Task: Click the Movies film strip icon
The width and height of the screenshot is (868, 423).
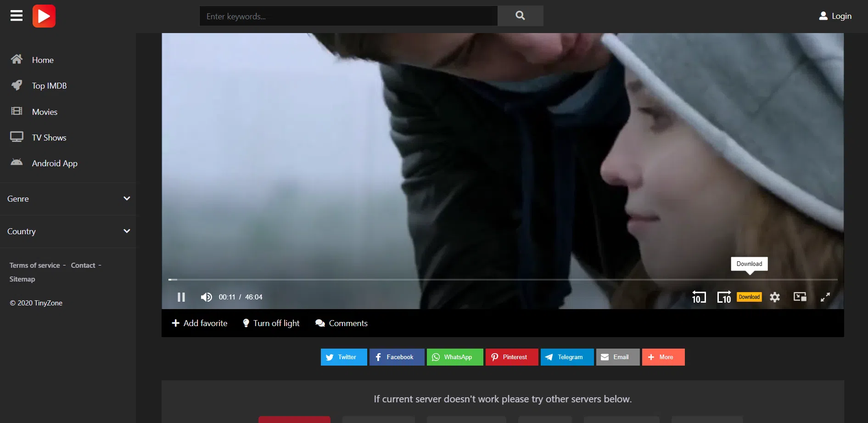Action: click(x=17, y=111)
